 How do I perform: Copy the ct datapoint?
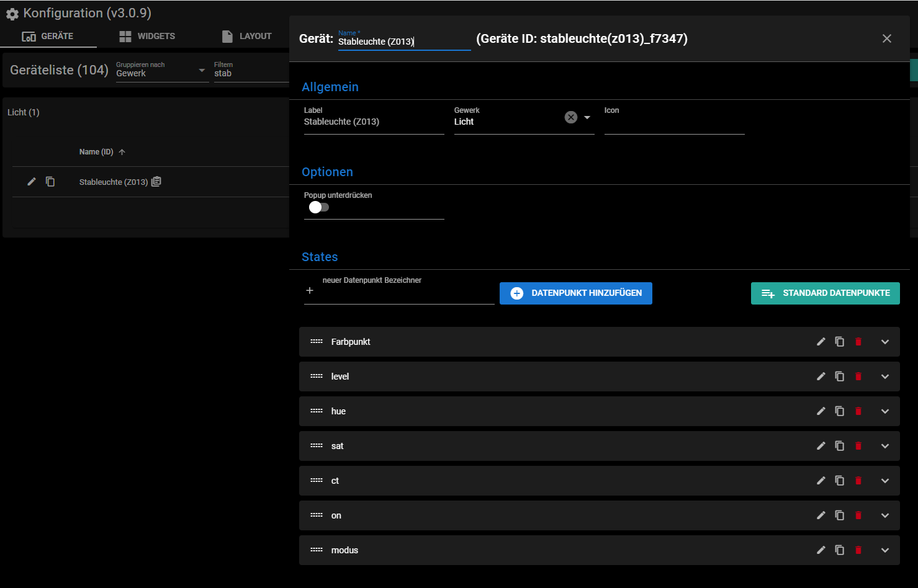(x=840, y=481)
